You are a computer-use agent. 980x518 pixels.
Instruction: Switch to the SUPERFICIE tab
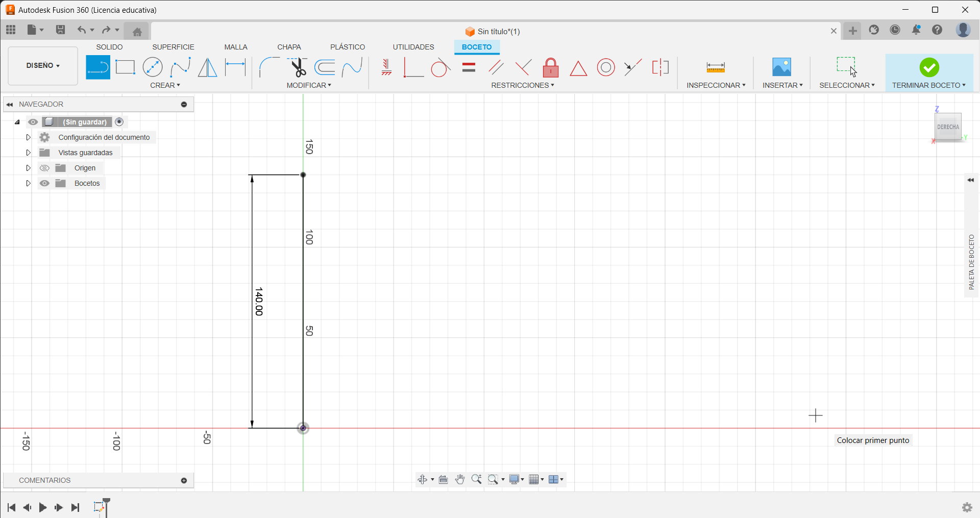[173, 47]
